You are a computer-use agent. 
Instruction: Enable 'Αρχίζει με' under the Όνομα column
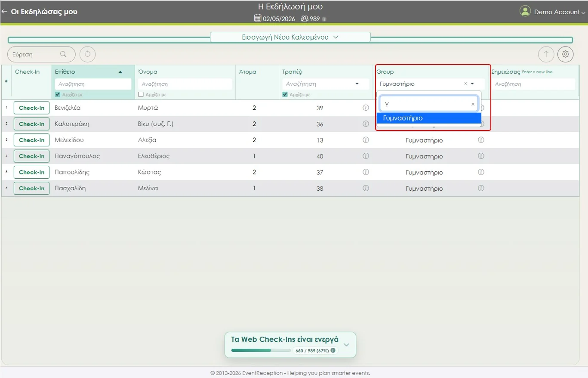coord(141,95)
